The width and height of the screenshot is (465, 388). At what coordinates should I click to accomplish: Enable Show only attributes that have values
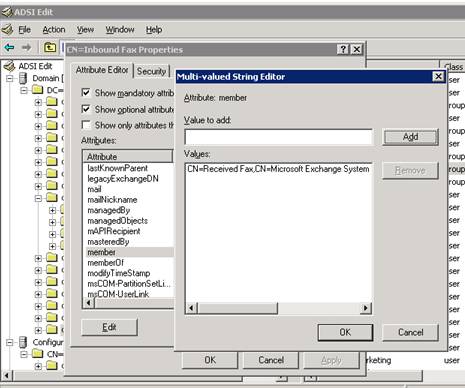pyautogui.click(x=86, y=125)
